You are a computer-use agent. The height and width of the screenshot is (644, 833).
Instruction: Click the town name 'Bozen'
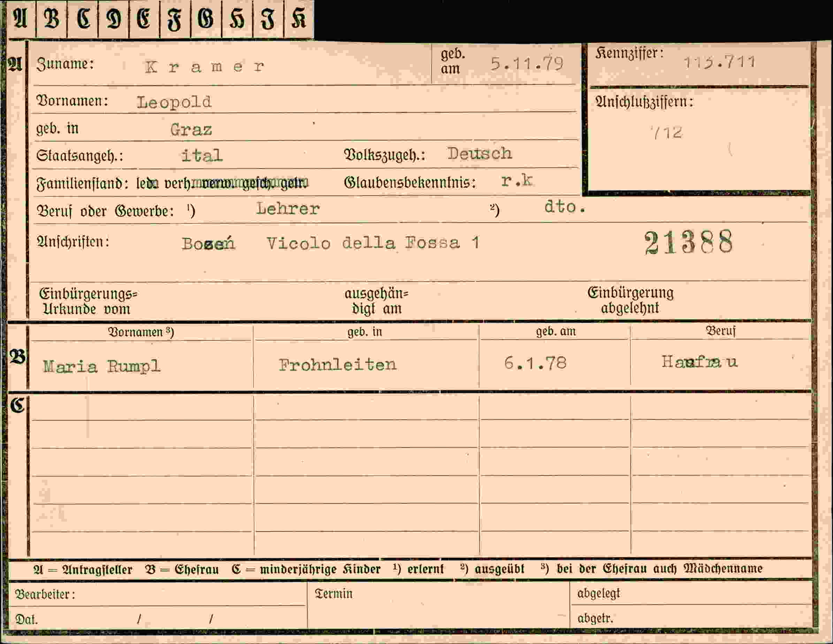tap(208, 243)
